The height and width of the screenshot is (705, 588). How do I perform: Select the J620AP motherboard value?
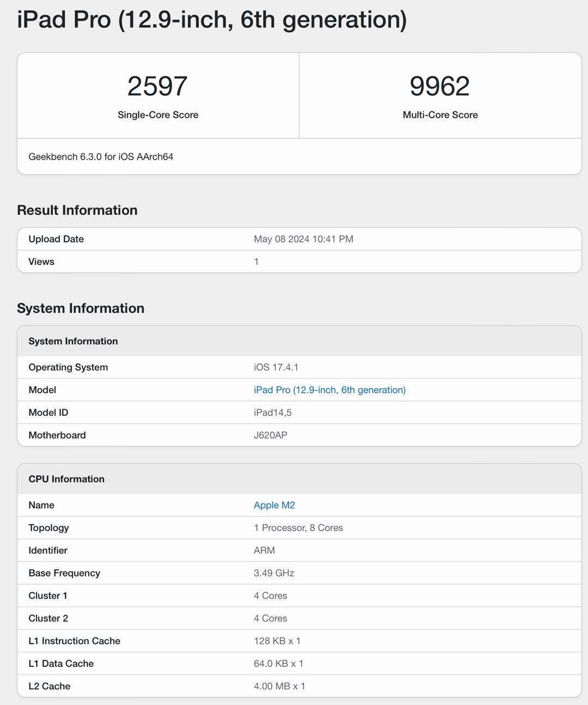pyautogui.click(x=271, y=435)
